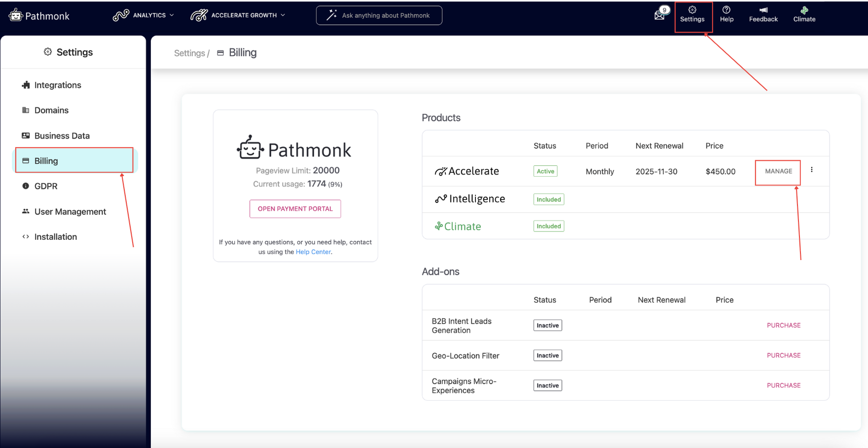
Task: Select GDPR in the sidebar
Action: point(46,186)
